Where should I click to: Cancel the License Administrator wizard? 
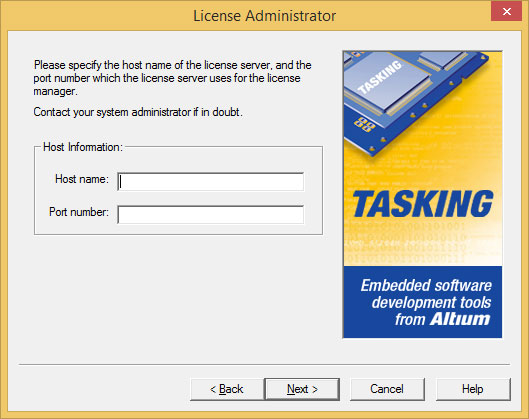tap(387, 389)
